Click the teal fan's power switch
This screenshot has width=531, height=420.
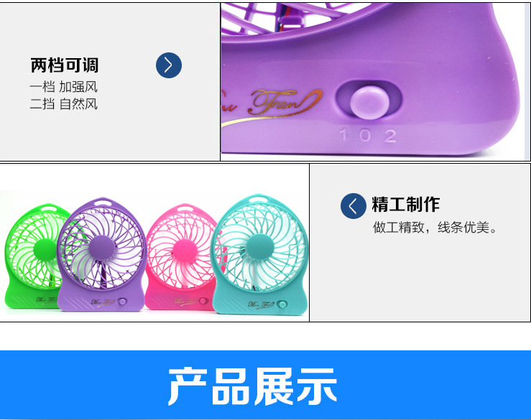point(282,304)
